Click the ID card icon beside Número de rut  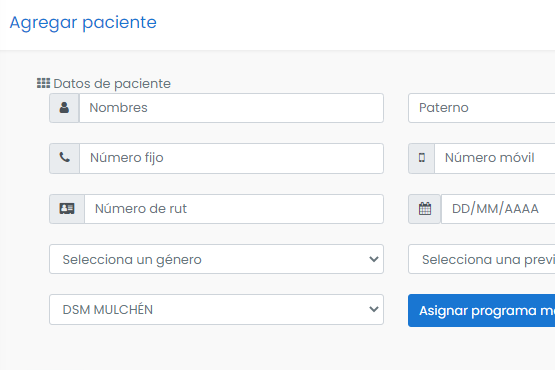coord(67,209)
